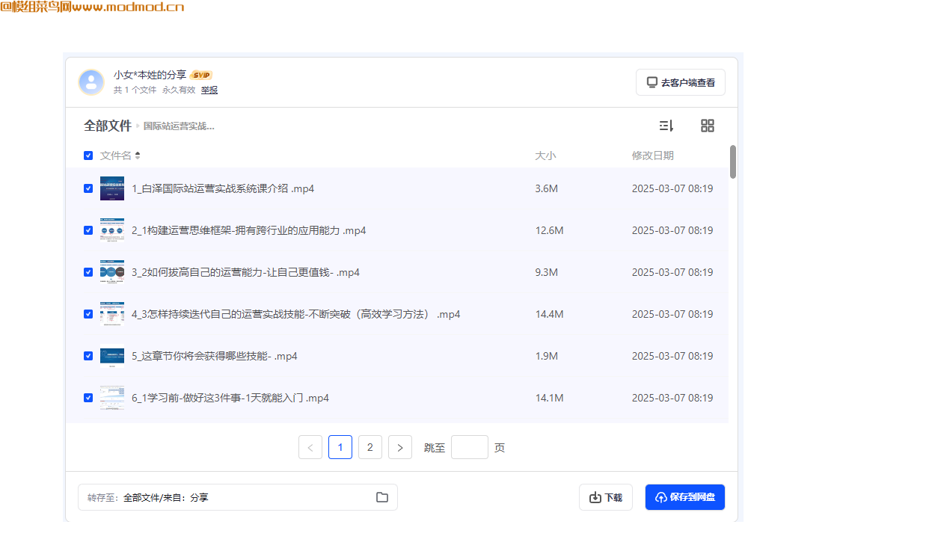This screenshot has height=560, width=932.
Task: Click the 举报 report link
Action: (x=209, y=90)
